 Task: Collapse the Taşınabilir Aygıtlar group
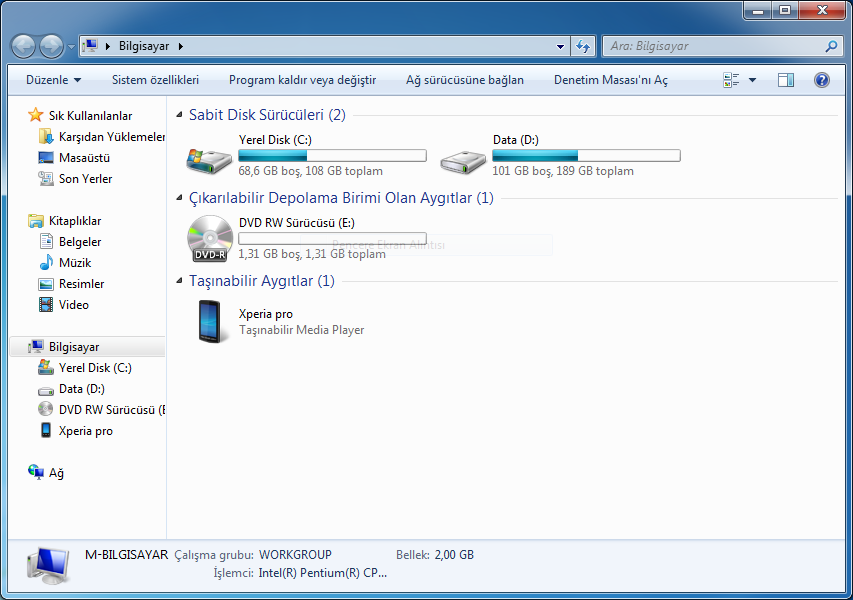(179, 281)
